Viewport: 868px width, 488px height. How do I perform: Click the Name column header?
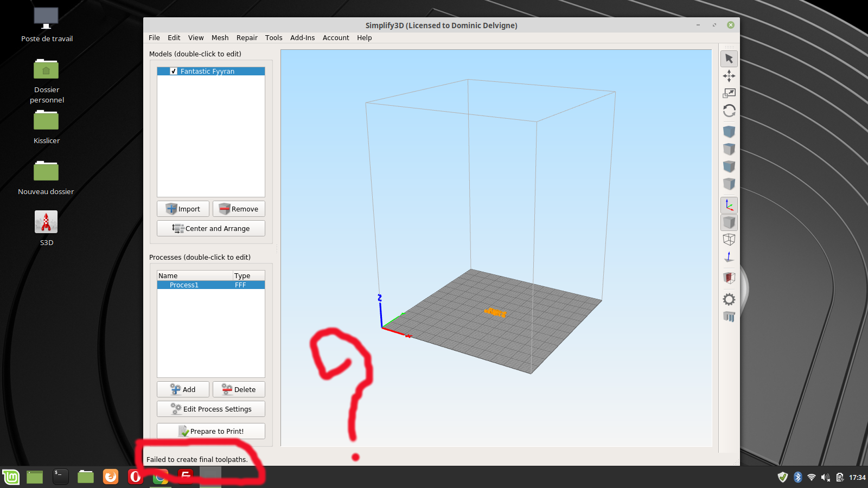click(x=195, y=275)
